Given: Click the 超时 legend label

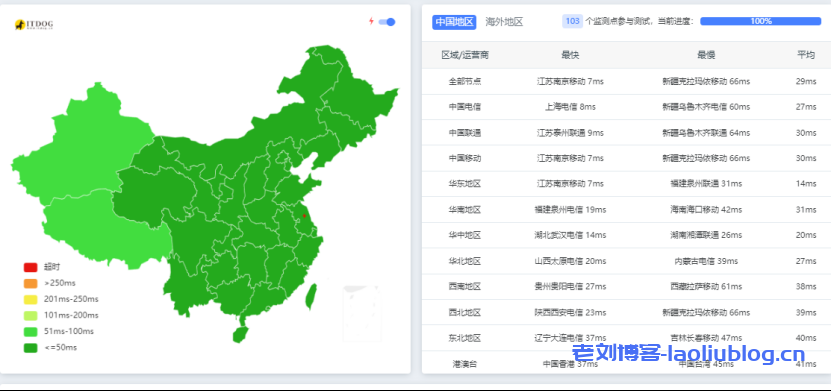Looking at the screenshot, I should point(52,267).
